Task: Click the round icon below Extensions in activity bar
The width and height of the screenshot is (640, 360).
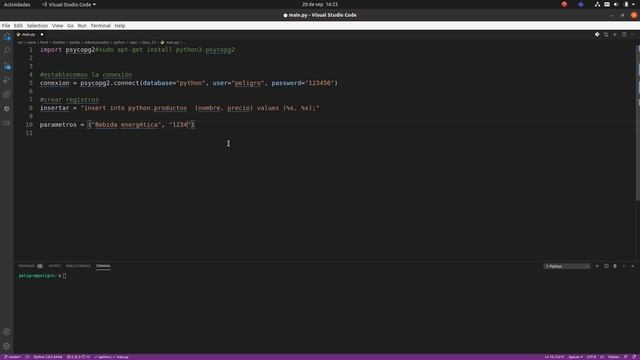Action: [x=7, y=109]
